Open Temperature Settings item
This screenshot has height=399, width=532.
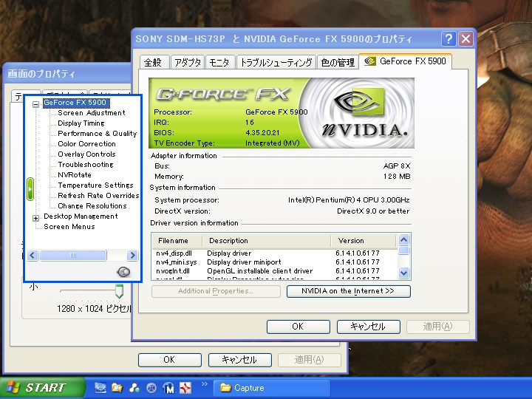[x=95, y=185]
